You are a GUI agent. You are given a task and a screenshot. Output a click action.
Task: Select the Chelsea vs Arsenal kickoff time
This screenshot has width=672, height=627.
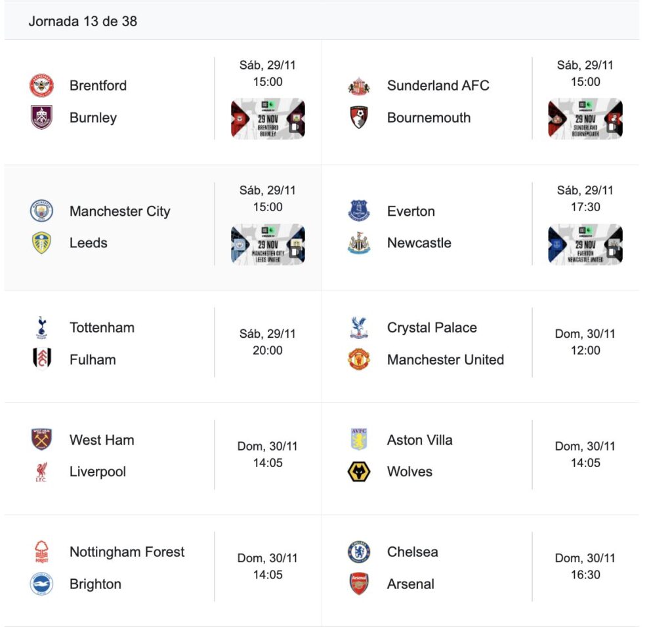tap(585, 575)
